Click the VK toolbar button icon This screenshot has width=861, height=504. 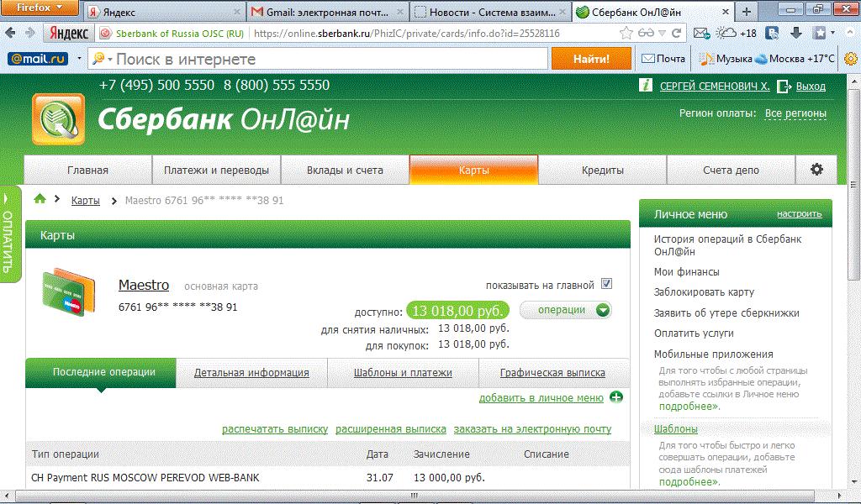(772, 34)
